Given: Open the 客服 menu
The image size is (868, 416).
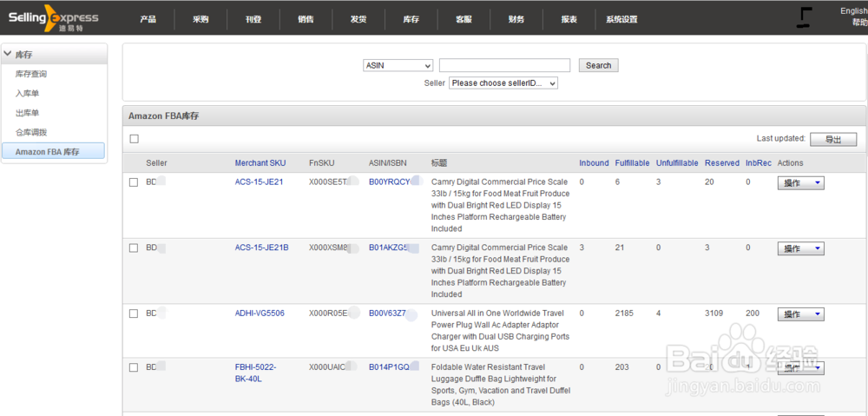Looking at the screenshot, I should click(x=464, y=19).
